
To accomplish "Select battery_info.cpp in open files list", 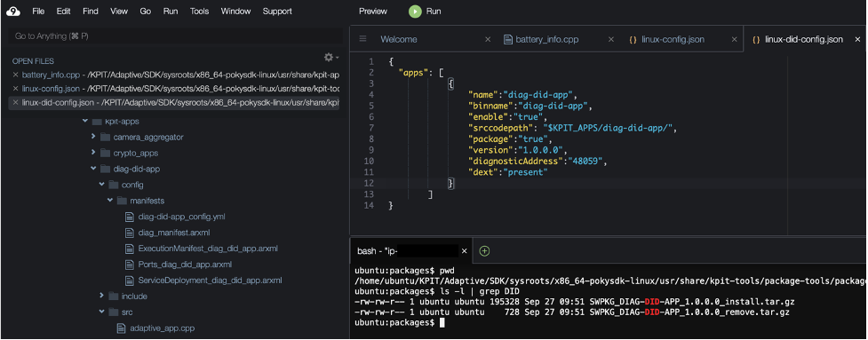I will (x=180, y=75).
